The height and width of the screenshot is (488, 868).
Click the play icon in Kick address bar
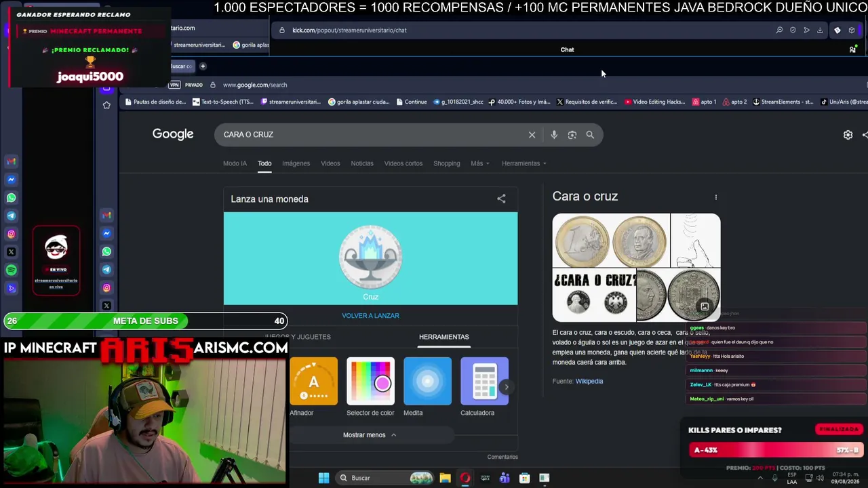[x=806, y=30]
